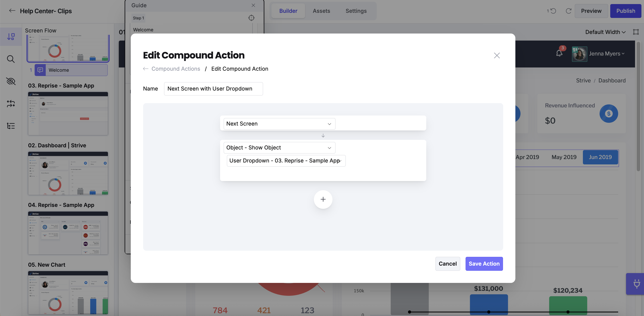Select the May 2019 tab
The height and width of the screenshot is (316, 644).
pyautogui.click(x=564, y=157)
